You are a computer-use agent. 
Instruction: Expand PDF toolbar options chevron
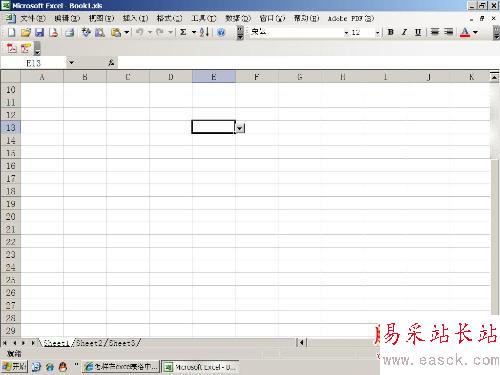[x=38, y=49]
